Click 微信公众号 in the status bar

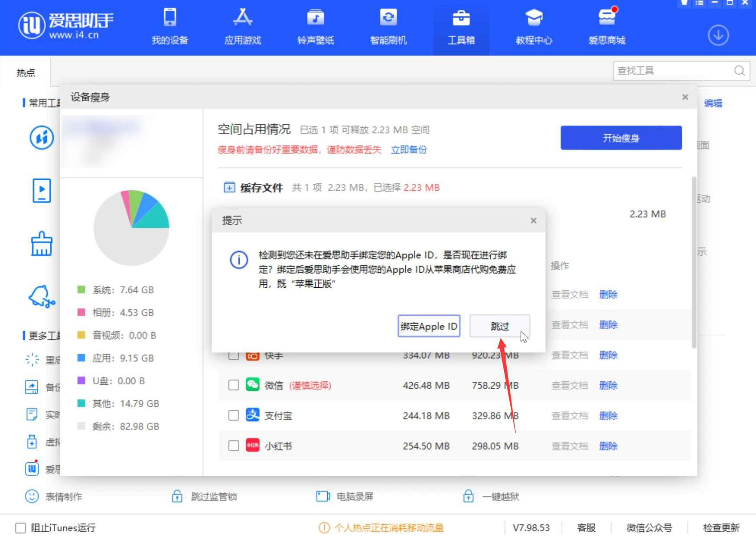tap(649, 528)
